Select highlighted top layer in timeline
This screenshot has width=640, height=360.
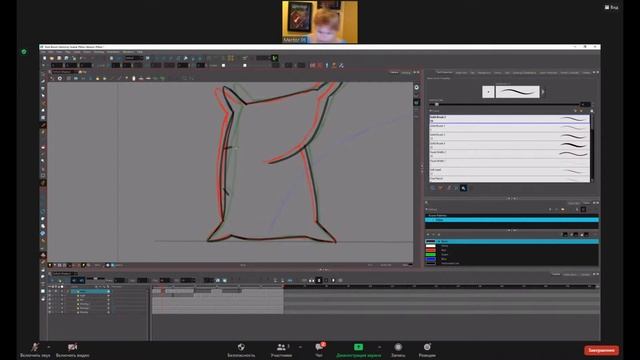point(90,291)
